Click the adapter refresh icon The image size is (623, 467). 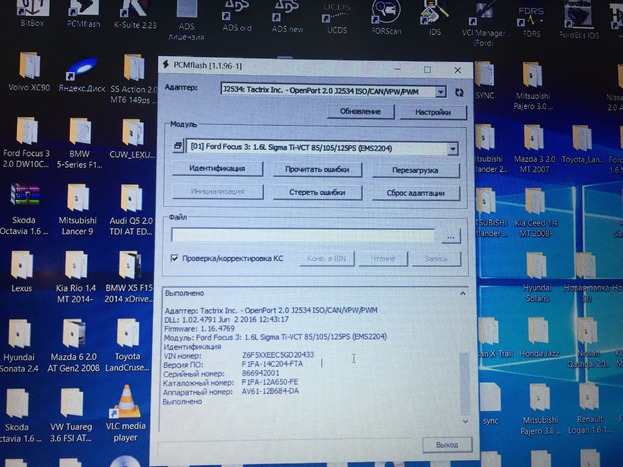[459, 91]
